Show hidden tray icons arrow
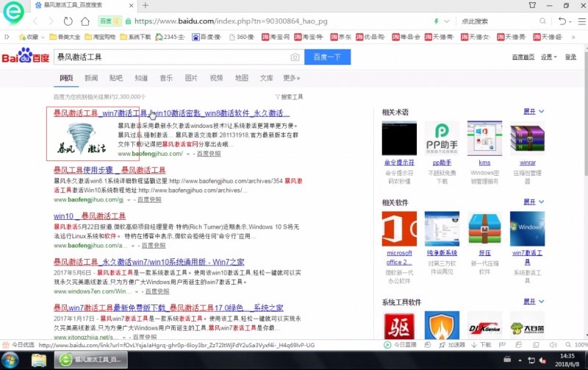This screenshot has height=370, width=588. [520, 360]
